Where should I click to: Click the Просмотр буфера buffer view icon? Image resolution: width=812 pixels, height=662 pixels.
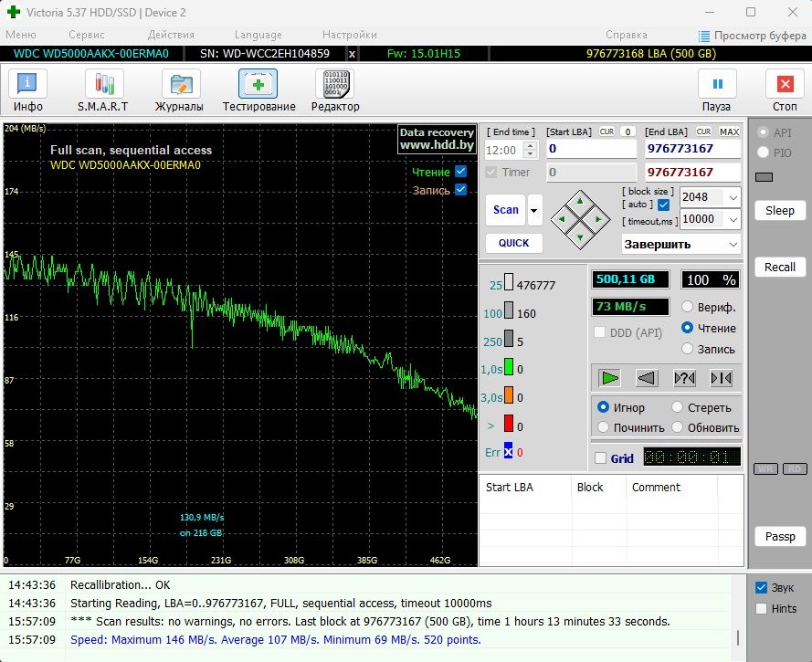704,36
